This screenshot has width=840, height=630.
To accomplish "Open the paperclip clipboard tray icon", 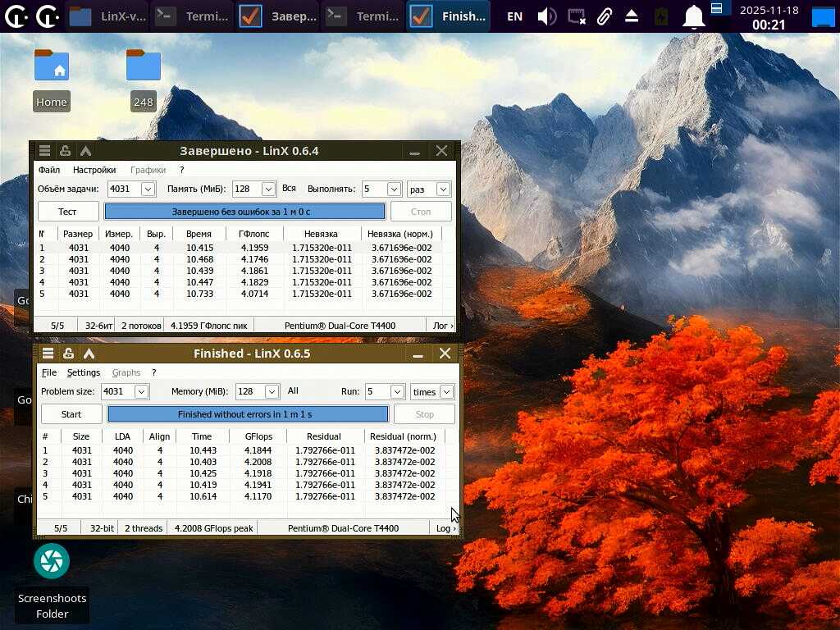I will click(605, 16).
